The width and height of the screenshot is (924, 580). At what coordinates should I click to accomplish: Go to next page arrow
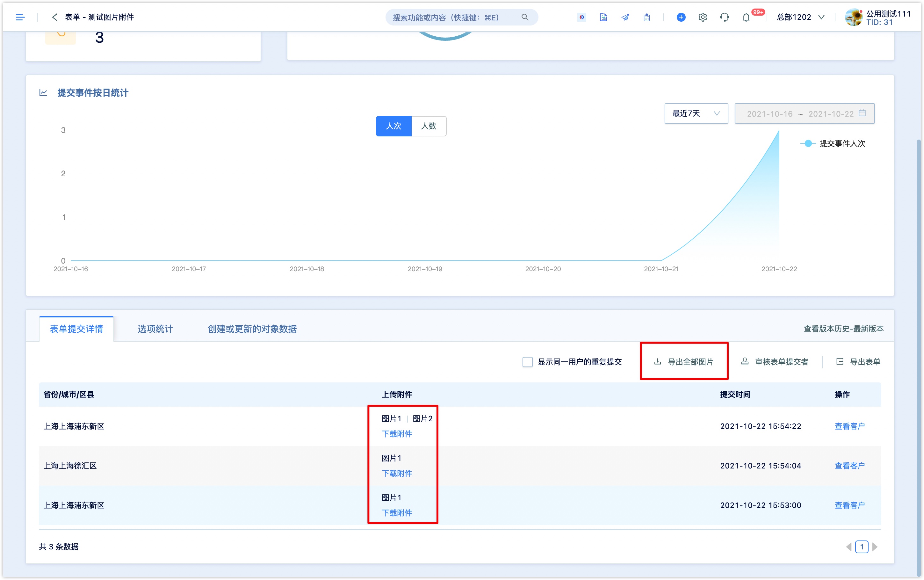tap(875, 547)
